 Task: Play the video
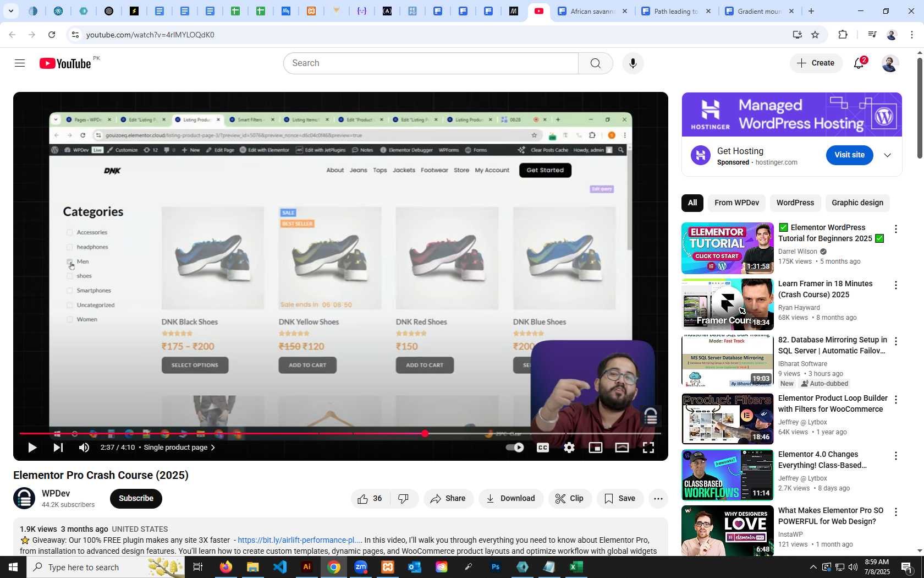tap(32, 448)
